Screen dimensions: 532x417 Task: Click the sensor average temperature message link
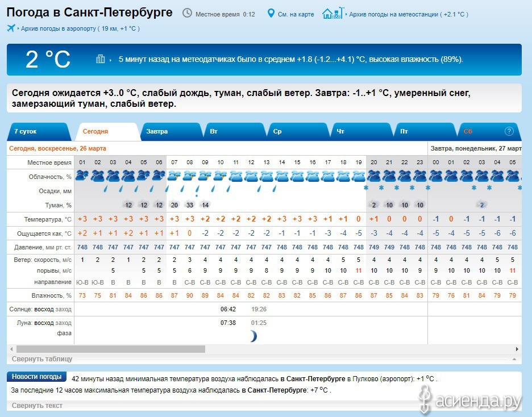(x=291, y=59)
